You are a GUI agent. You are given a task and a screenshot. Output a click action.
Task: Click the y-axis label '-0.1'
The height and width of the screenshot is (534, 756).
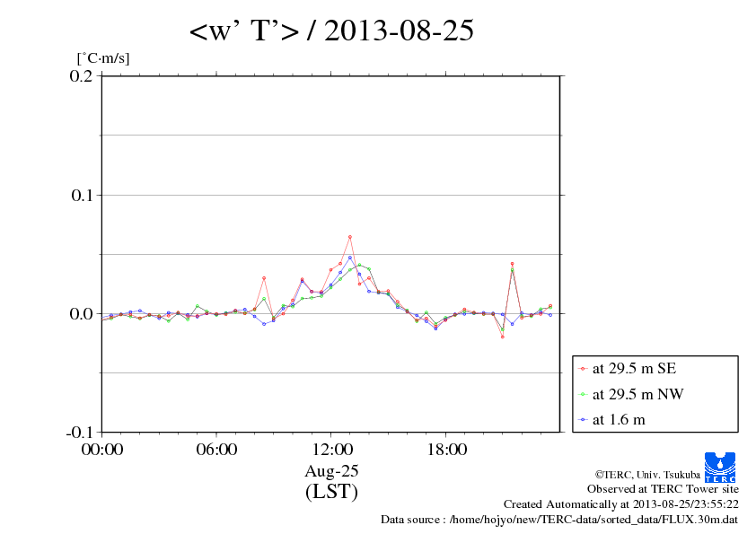[x=79, y=433]
